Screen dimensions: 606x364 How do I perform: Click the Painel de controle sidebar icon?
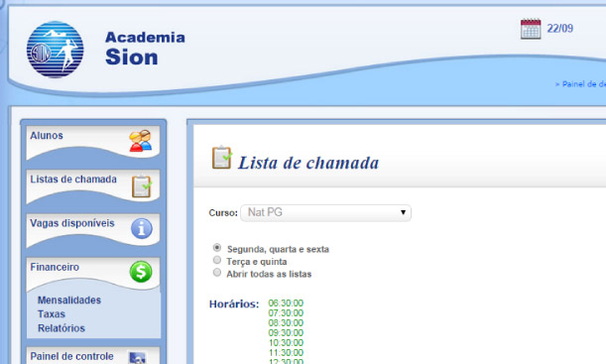point(138,357)
